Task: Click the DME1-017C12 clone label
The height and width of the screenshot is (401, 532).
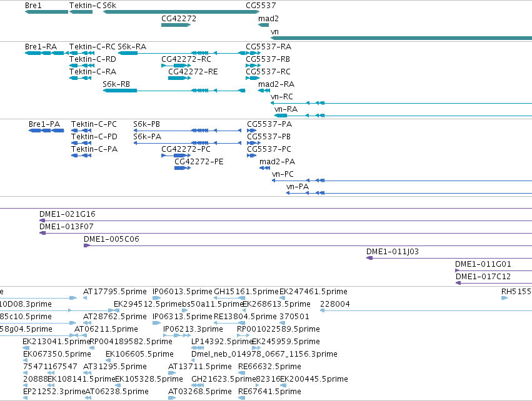Action: pyautogui.click(x=483, y=277)
